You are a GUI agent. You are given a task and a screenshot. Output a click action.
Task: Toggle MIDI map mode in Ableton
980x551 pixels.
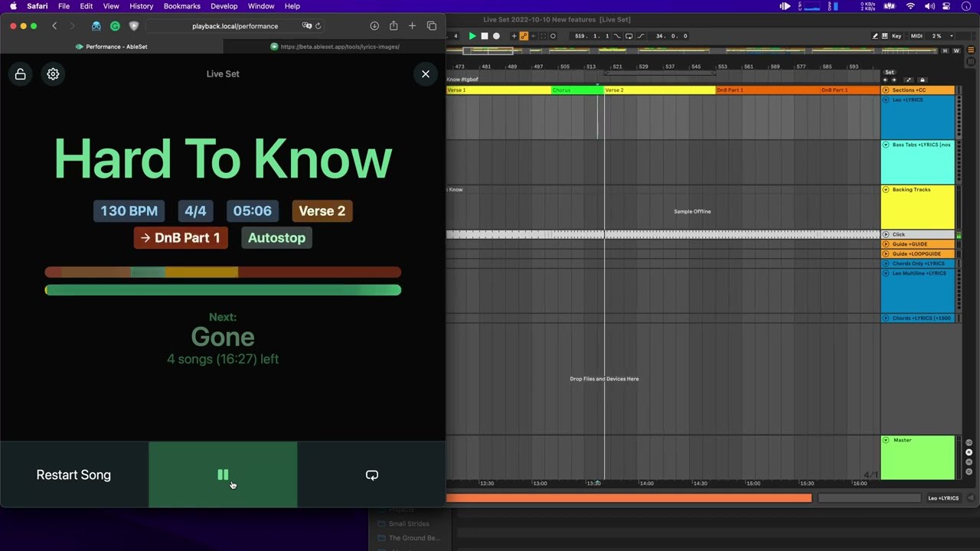click(x=916, y=36)
